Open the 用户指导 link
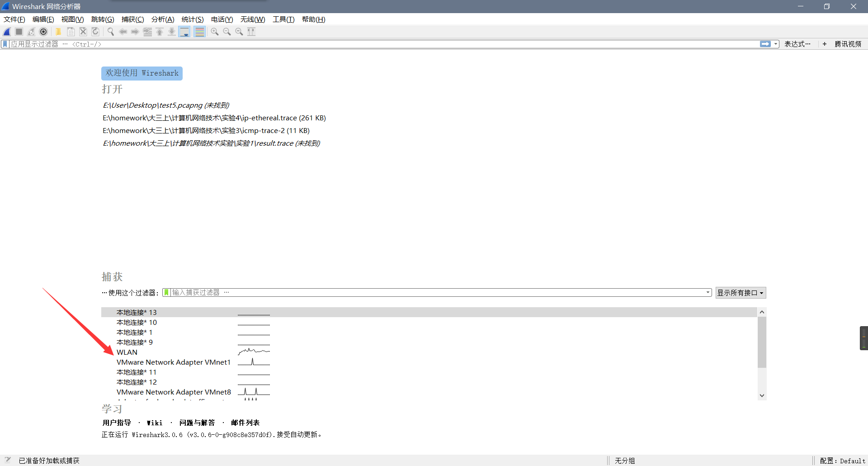 (x=117, y=423)
